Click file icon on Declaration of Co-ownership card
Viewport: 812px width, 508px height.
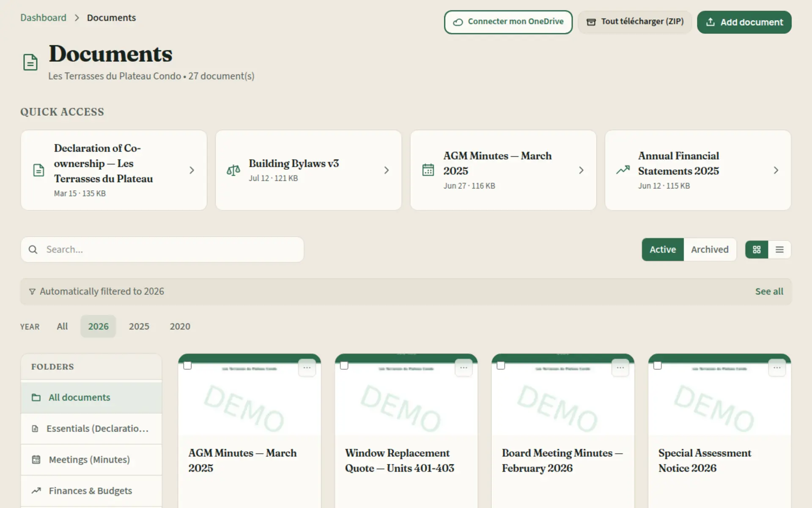coord(38,170)
